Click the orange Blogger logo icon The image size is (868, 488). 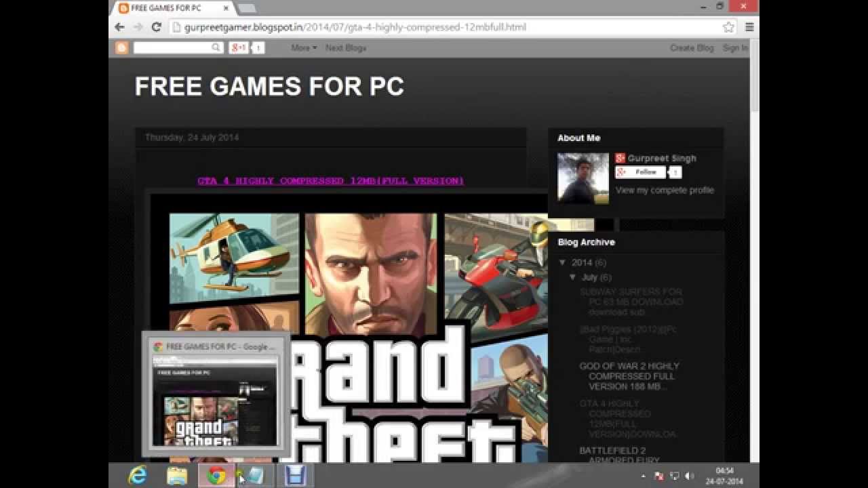[122, 47]
